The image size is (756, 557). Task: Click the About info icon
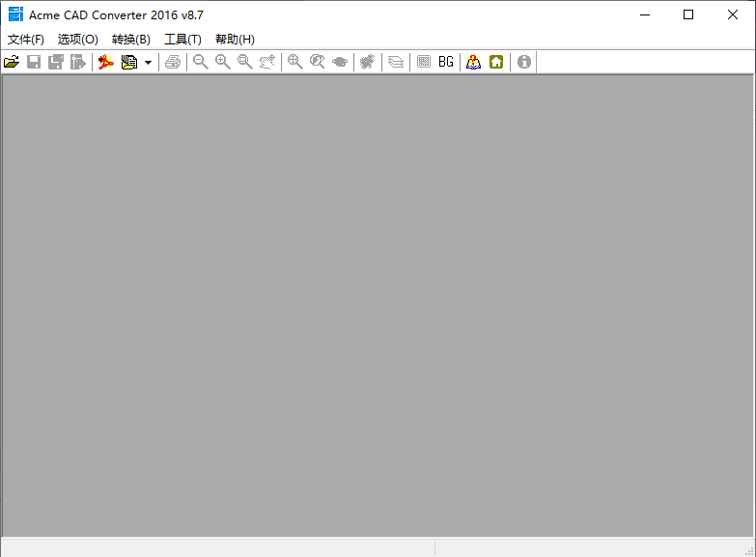524,62
